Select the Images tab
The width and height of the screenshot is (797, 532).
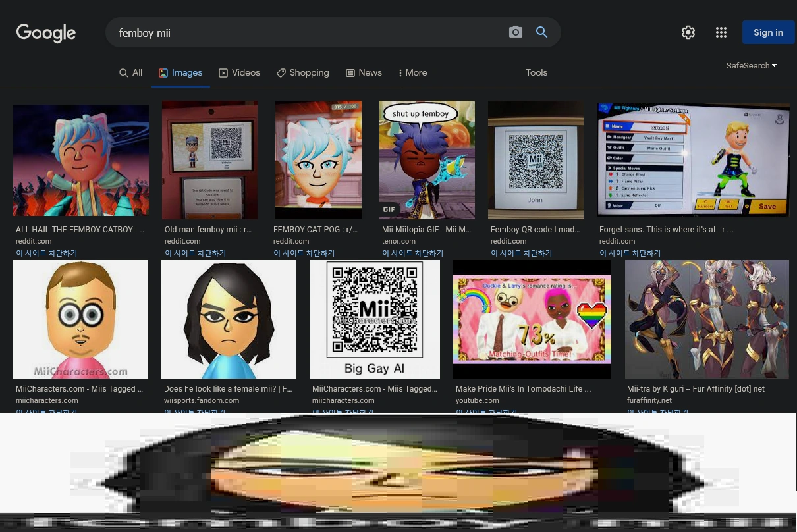(180, 72)
